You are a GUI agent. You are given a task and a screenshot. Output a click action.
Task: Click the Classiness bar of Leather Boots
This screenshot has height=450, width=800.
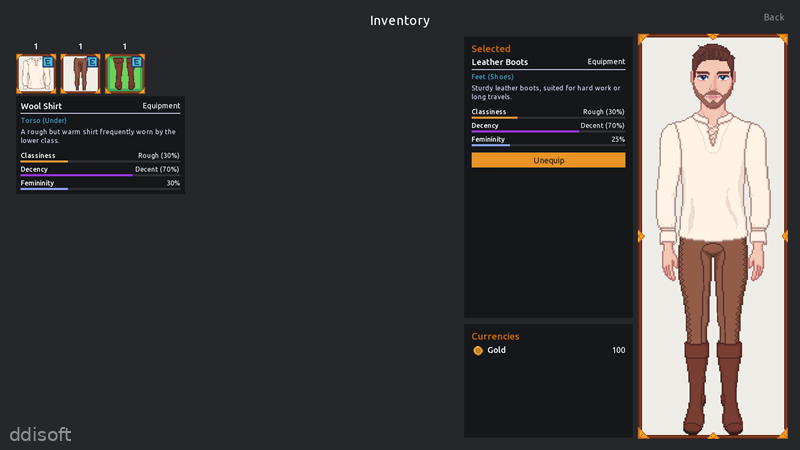[x=548, y=118]
